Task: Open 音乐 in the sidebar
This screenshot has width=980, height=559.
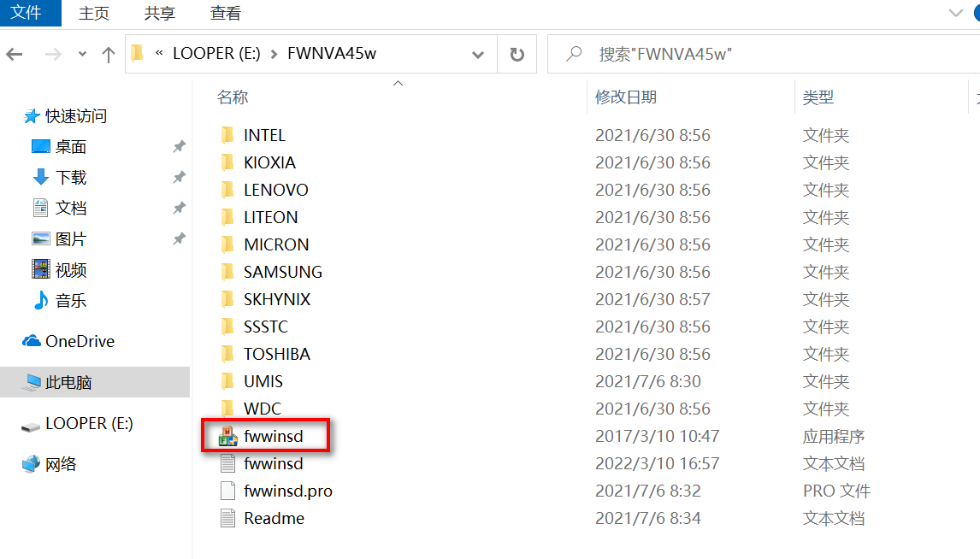Action: pos(71,300)
